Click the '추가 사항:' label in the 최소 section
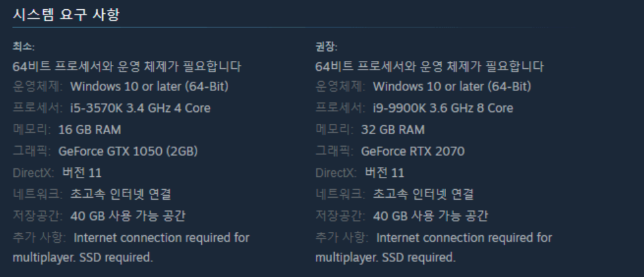 (39, 237)
